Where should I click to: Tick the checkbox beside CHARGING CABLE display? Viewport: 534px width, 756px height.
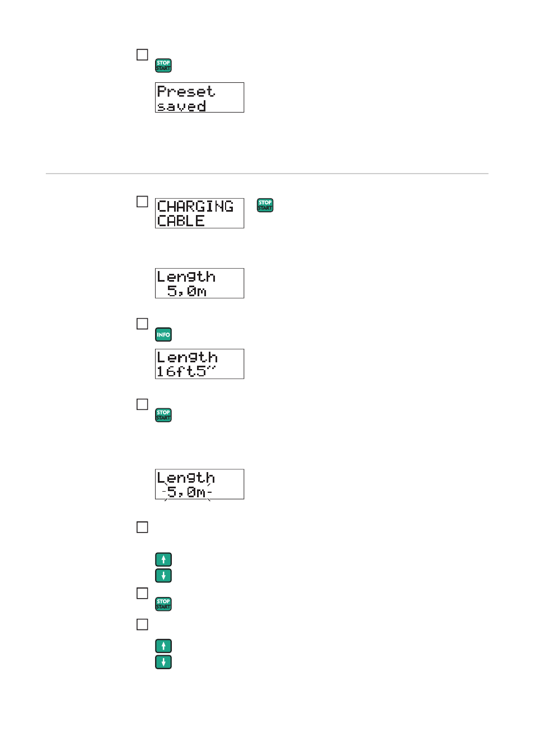point(143,202)
